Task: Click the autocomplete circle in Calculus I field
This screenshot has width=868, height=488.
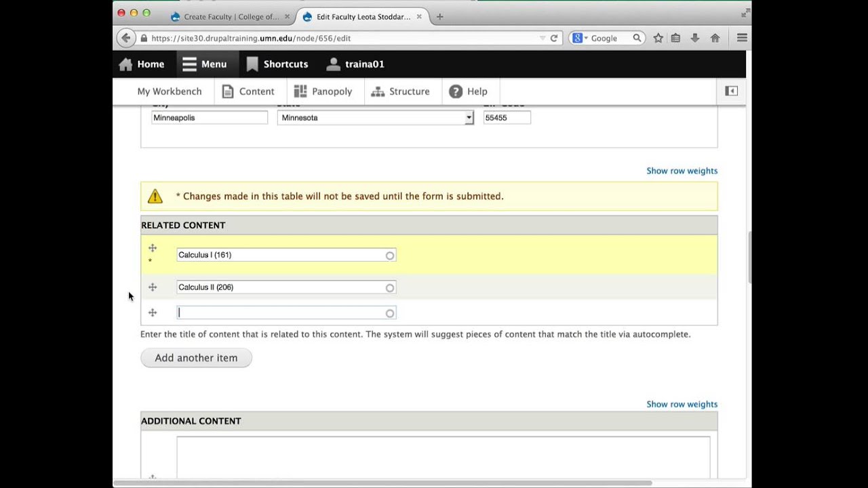Action: coord(389,256)
